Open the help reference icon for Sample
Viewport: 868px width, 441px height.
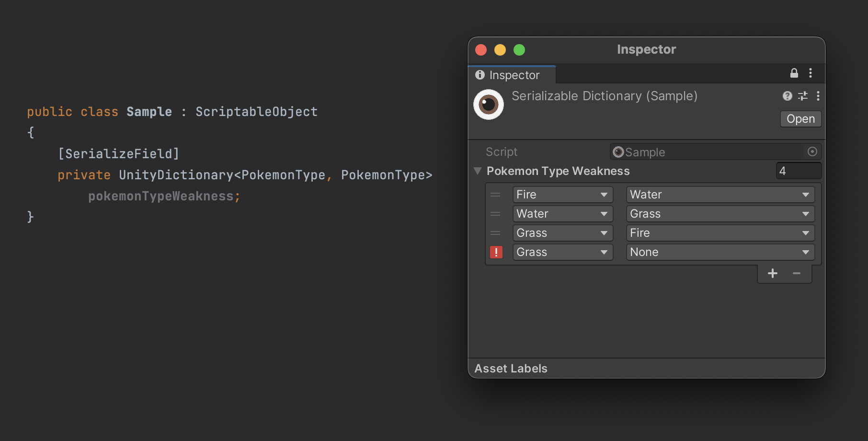coord(787,96)
